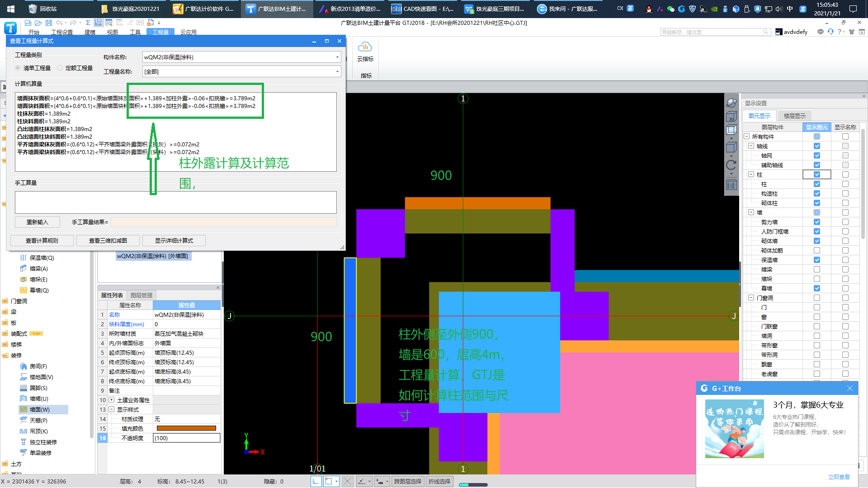Open the 工程设置 ribbon tab
The width and height of the screenshot is (868, 488).
[x=62, y=32]
